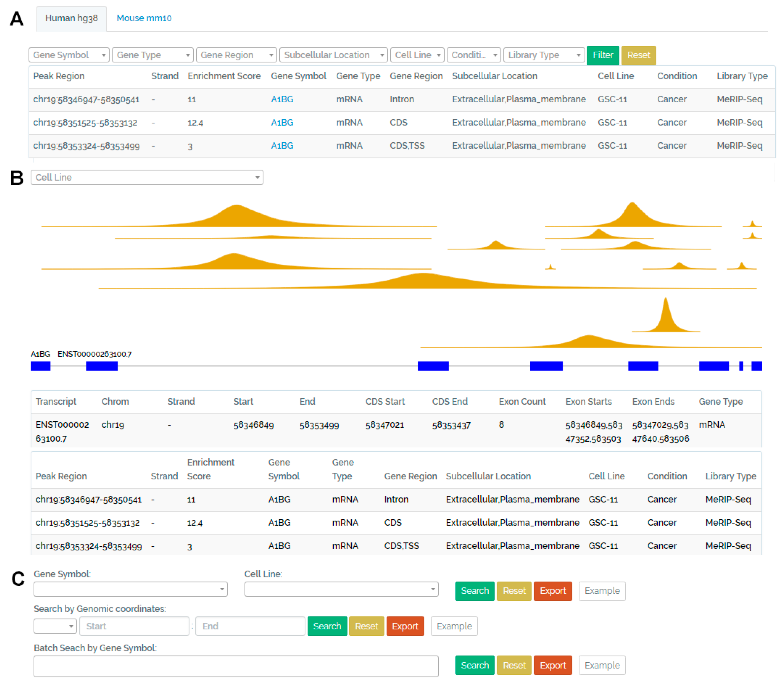Click the Subcellular Location header in the top table
Screen dimensions: 784x689
[495, 76]
